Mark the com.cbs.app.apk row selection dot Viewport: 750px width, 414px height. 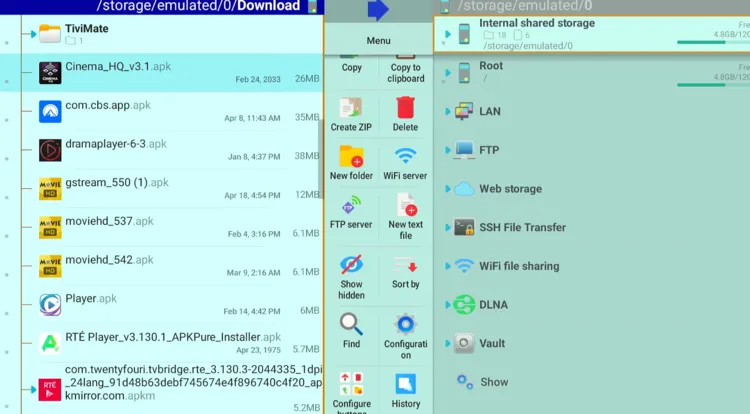coord(7,120)
